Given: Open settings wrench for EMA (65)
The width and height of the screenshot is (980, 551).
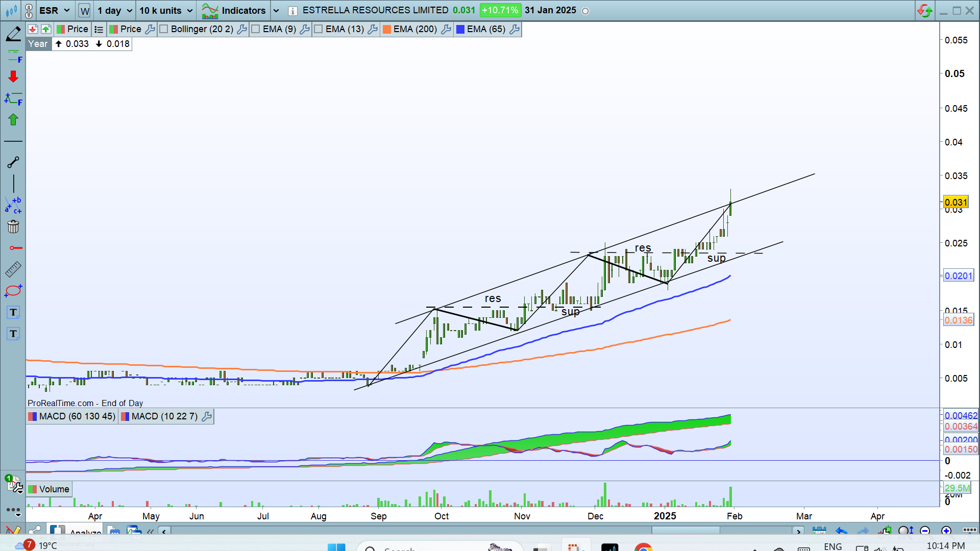Looking at the screenshot, I should click(x=514, y=29).
